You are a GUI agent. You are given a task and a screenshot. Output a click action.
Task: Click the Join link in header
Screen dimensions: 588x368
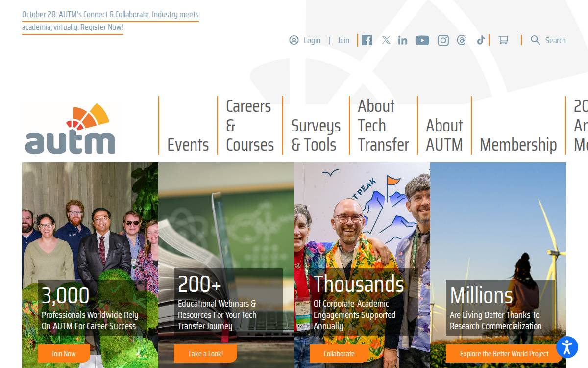tap(343, 40)
